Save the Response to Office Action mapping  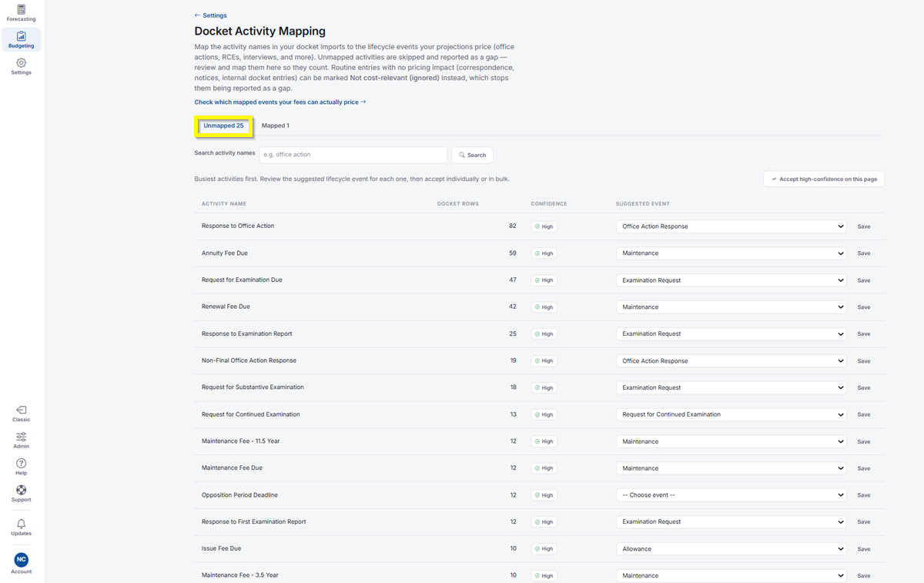(864, 226)
